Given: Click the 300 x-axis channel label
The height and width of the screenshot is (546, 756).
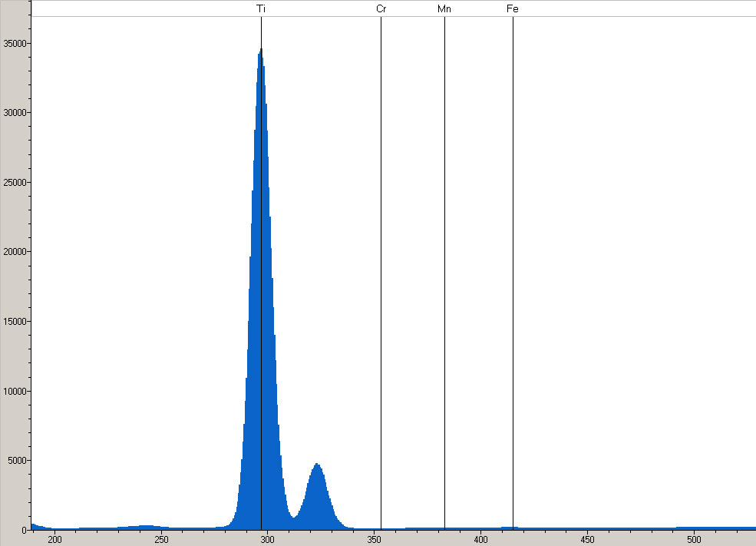Looking at the screenshot, I should coord(268,539).
